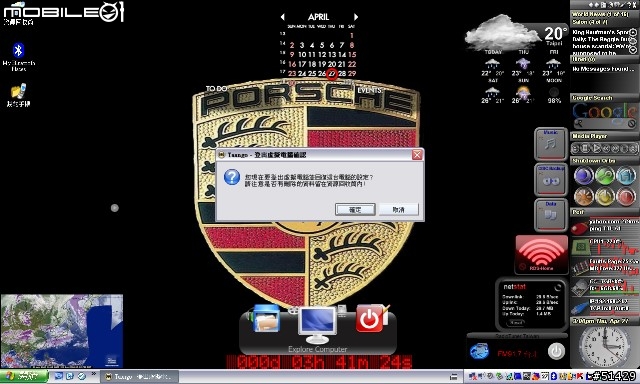Click the ping-pong paddle ping monitor icon

pos(580,226)
